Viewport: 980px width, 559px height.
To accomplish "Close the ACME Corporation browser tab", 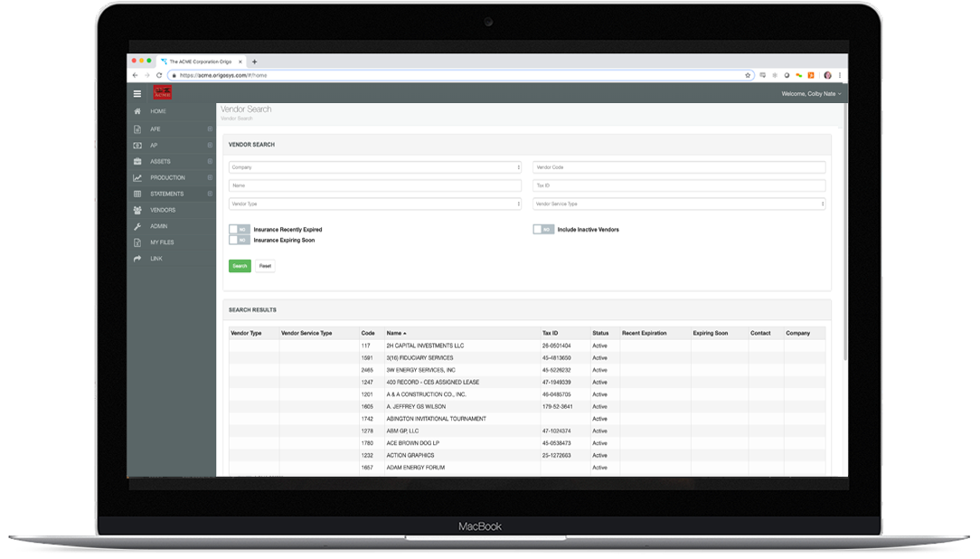I will [x=240, y=62].
